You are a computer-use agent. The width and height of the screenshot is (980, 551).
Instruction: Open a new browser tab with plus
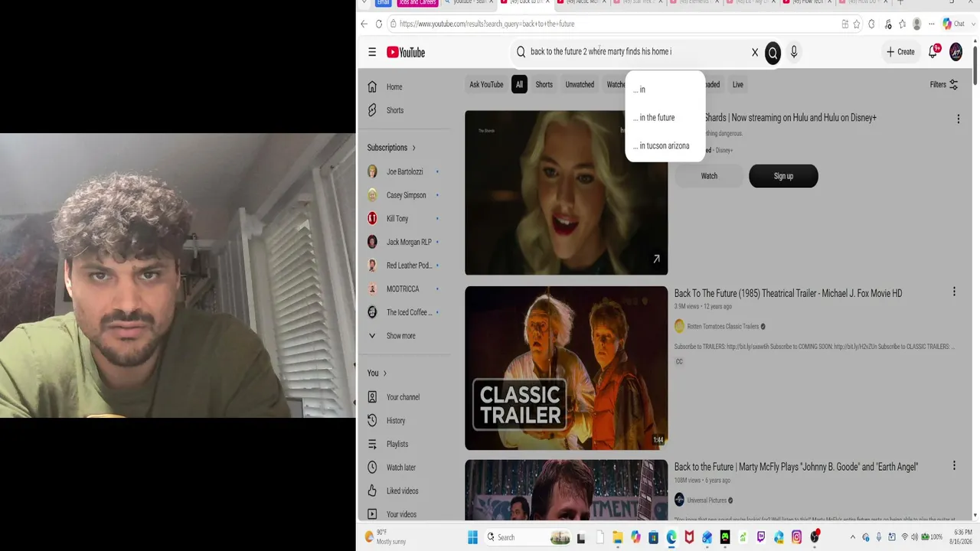click(x=900, y=2)
